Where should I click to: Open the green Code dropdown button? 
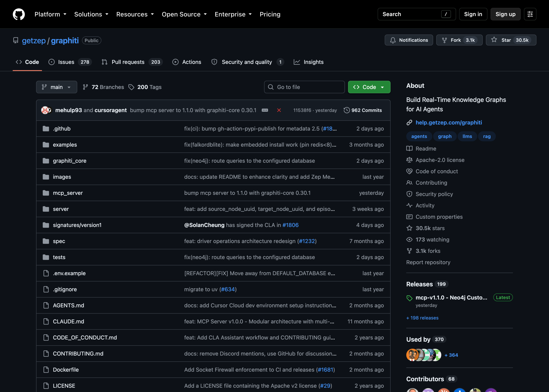point(369,87)
